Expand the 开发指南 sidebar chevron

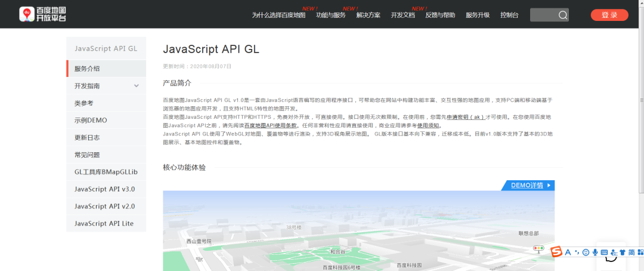137,86
